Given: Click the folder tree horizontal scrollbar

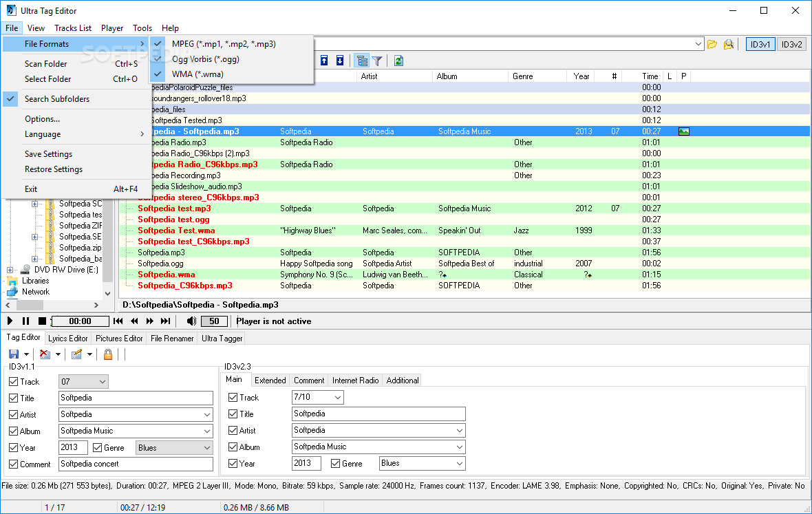Looking at the screenshot, I should (52, 306).
